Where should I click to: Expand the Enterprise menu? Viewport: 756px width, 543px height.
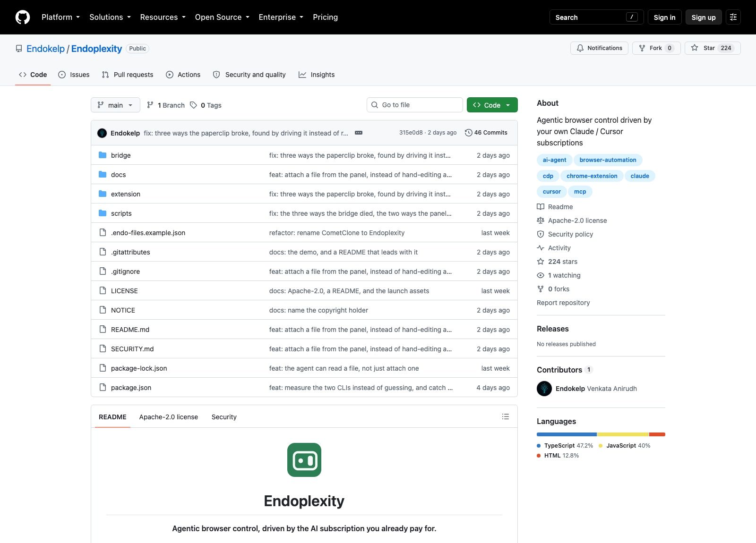pos(281,17)
